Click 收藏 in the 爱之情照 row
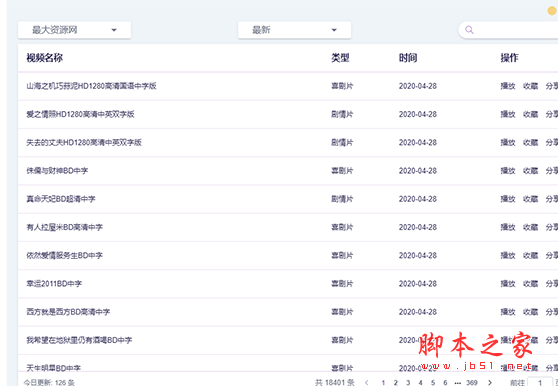The height and width of the screenshot is (386, 558). pyautogui.click(x=531, y=114)
